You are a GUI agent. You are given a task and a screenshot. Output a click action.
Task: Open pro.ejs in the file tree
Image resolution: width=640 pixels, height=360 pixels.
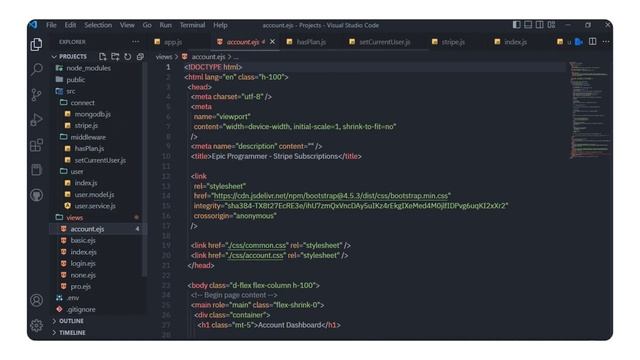pyautogui.click(x=80, y=287)
